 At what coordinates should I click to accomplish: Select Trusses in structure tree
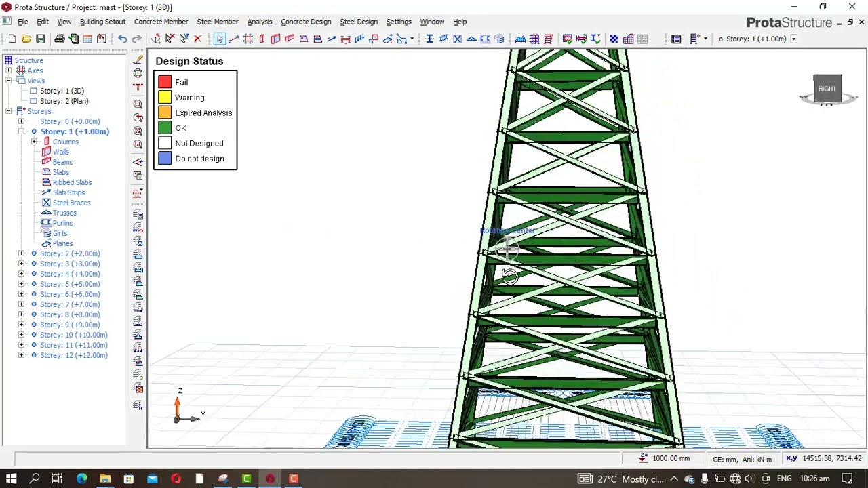(64, 213)
